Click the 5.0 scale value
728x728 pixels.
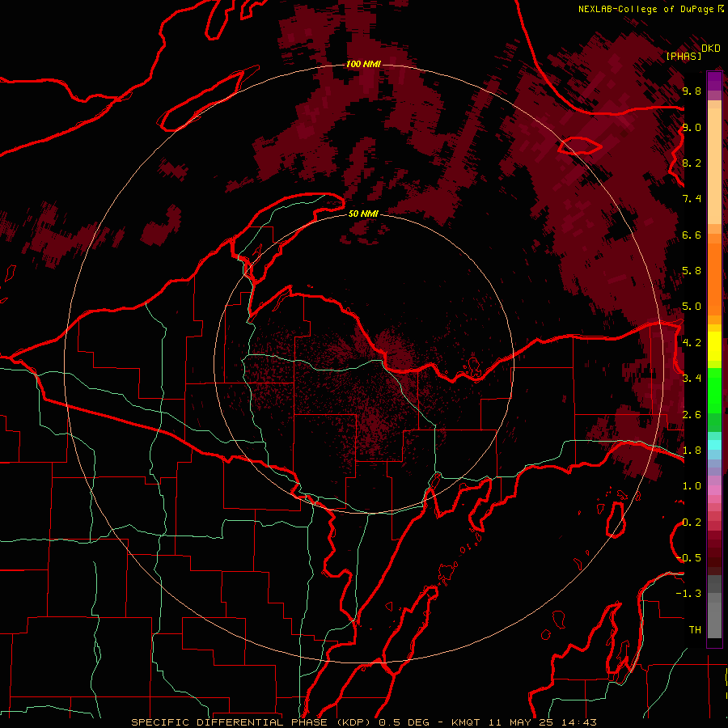[x=692, y=307]
